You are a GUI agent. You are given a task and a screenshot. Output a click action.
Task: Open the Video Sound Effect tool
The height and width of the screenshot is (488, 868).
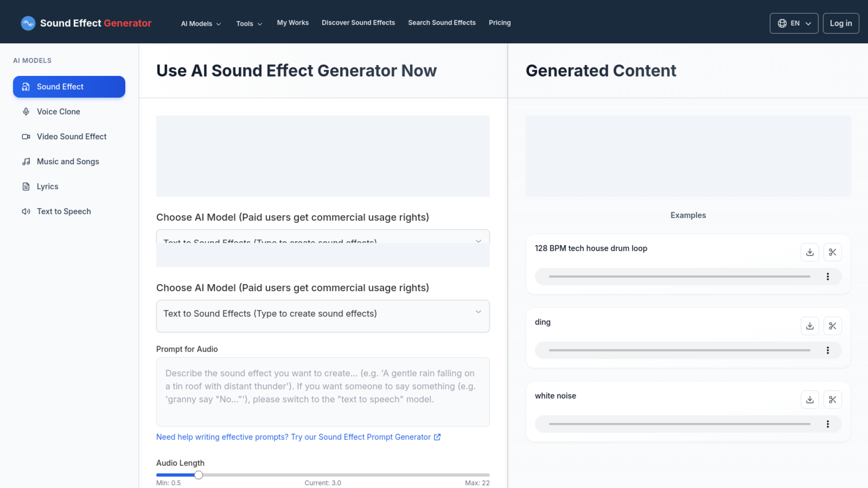[x=71, y=136]
